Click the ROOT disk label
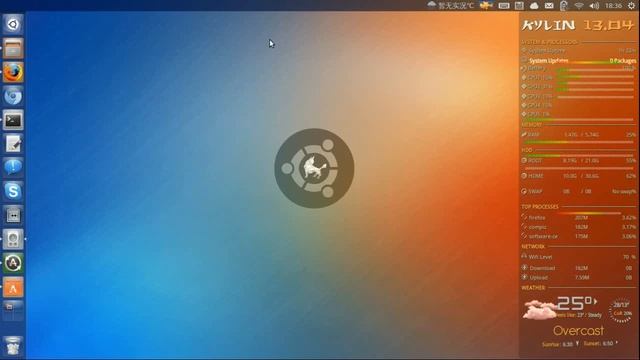 [x=535, y=161]
